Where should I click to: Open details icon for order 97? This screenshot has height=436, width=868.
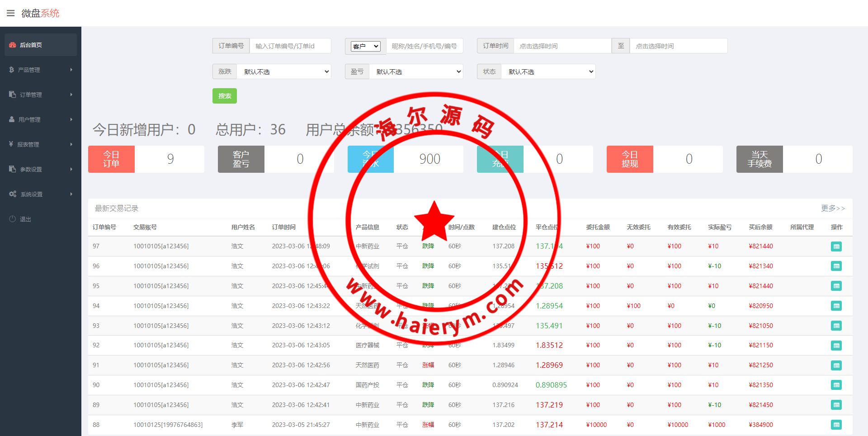[837, 246]
